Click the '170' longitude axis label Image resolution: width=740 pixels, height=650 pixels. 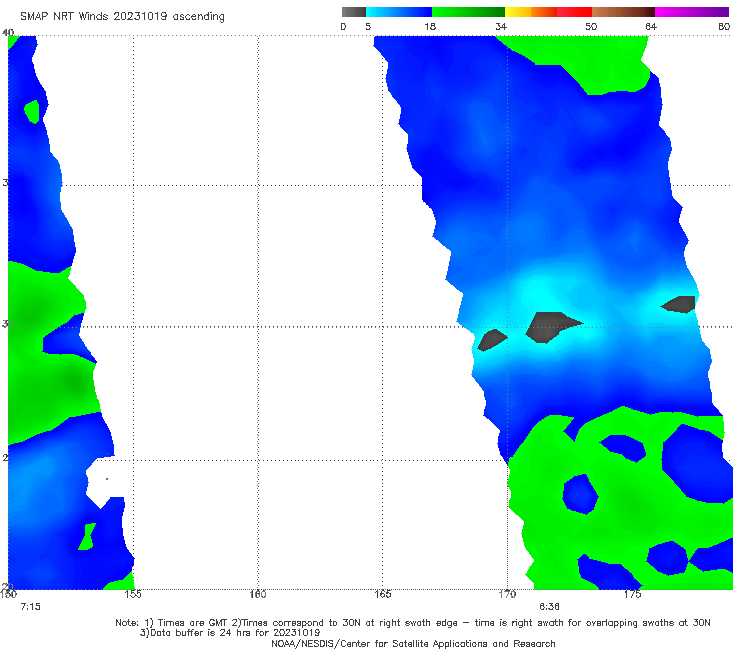pos(507,594)
